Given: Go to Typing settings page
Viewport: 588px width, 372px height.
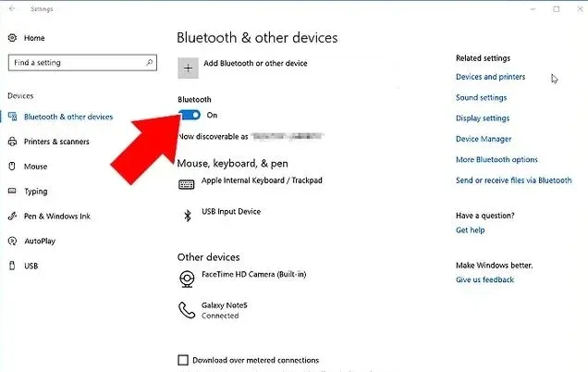Looking at the screenshot, I should tap(35, 192).
